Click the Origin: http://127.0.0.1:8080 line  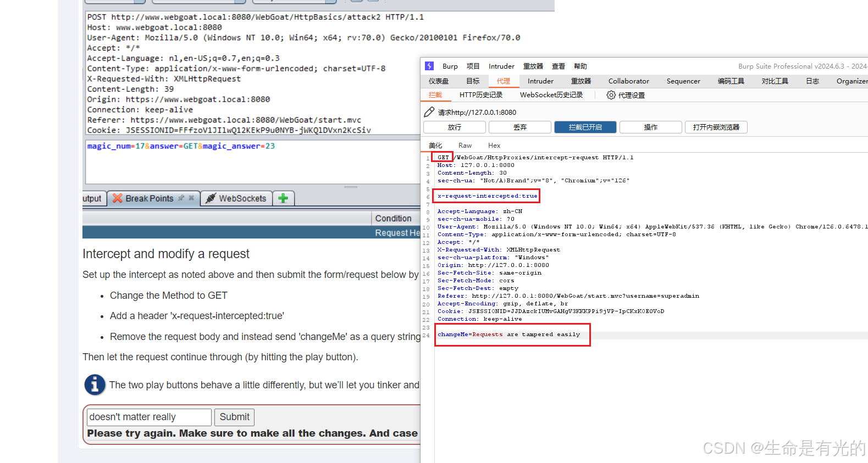tap(493, 265)
